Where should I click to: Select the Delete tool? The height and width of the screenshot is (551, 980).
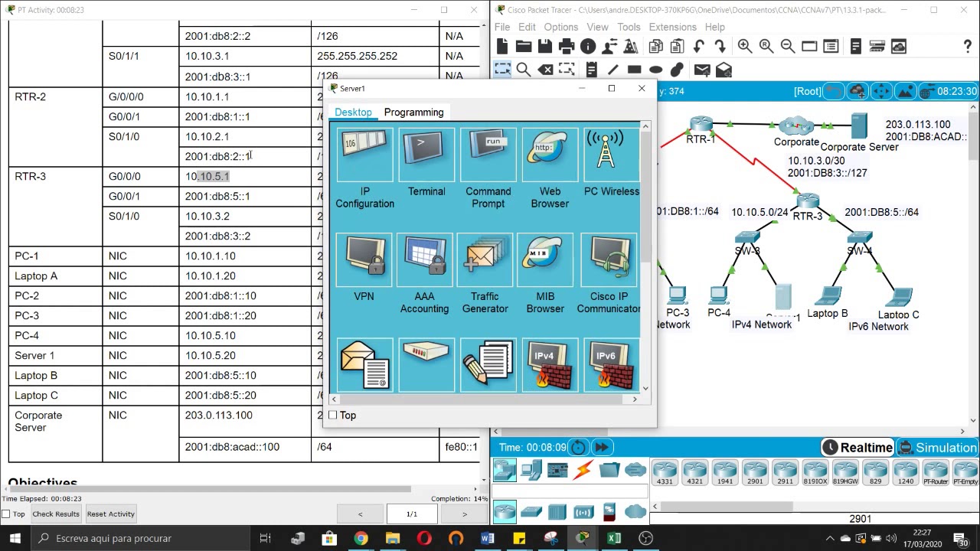click(x=545, y=70)
